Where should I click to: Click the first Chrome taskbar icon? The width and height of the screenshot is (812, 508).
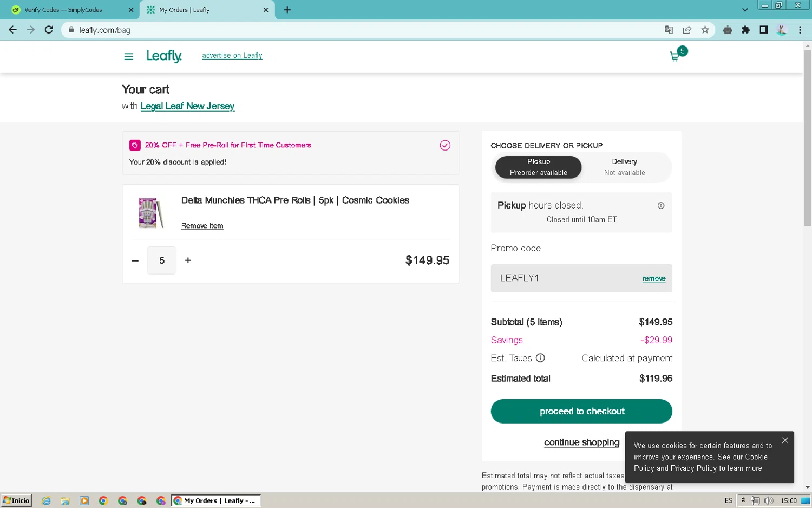coord(103,500)
